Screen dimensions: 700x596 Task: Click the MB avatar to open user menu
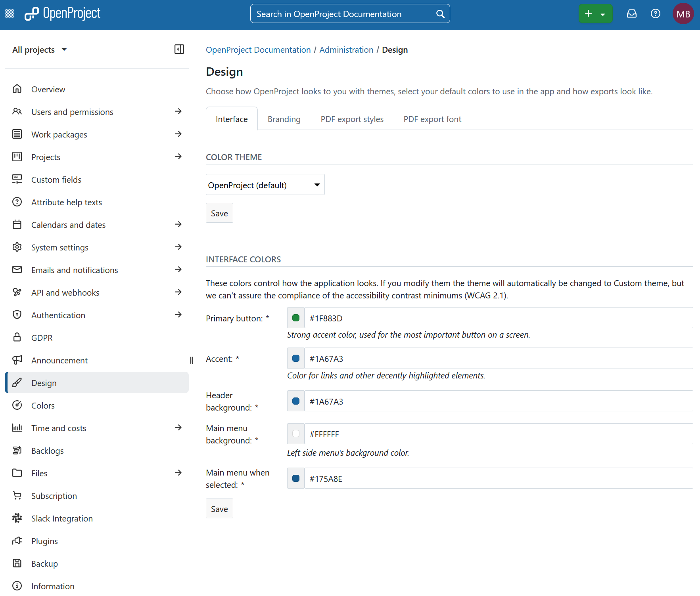(x=683, y=13)
